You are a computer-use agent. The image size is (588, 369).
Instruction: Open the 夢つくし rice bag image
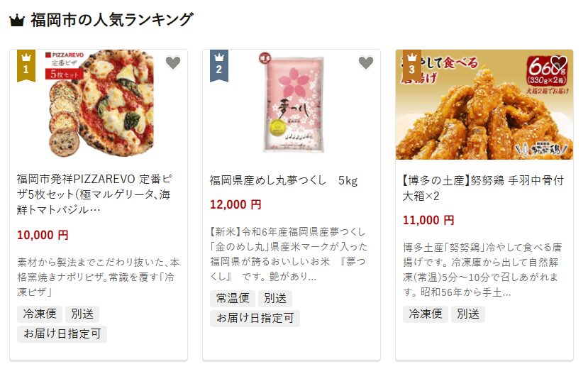click(292, 104)
